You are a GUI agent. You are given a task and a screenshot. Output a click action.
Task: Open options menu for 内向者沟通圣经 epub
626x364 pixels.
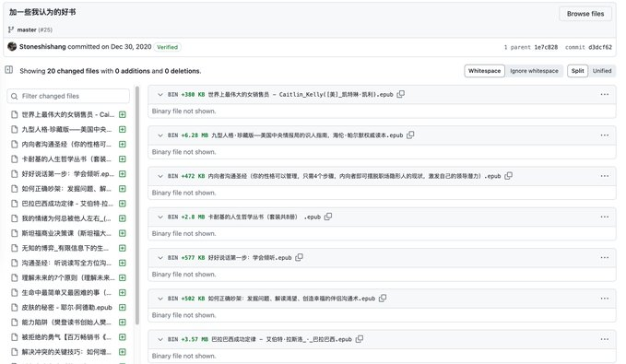coord(605,176)
